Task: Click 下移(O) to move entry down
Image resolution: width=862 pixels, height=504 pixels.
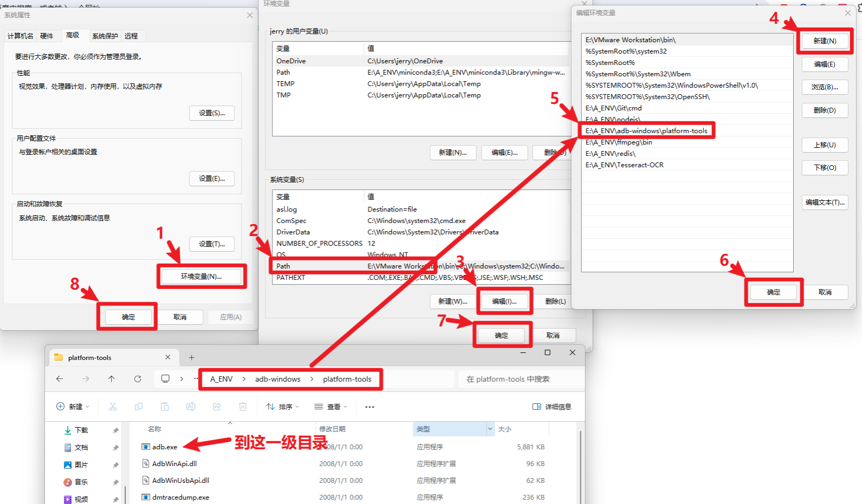Action: (825, 168)
